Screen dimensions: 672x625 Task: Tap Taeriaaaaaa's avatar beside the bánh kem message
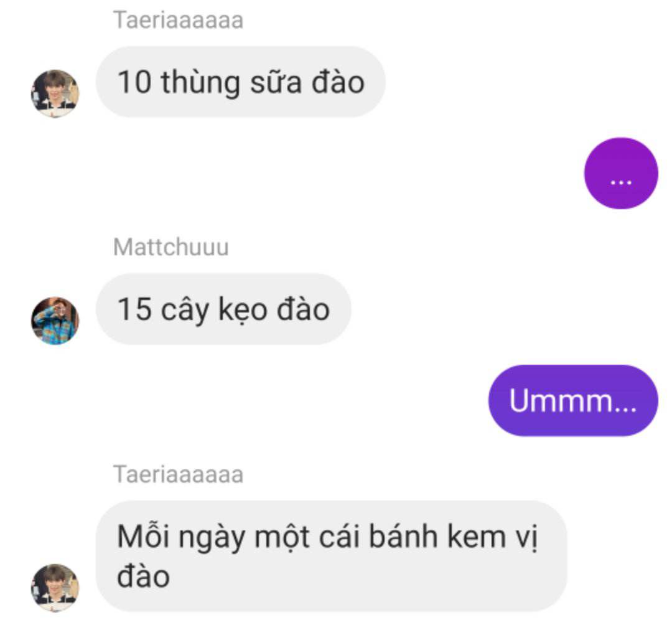pos(55,588)
